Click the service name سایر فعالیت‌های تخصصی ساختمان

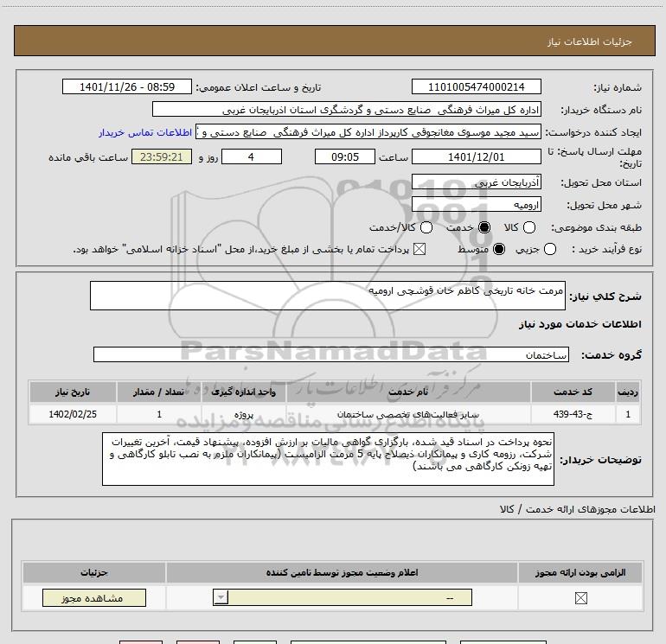coord(407,414)
